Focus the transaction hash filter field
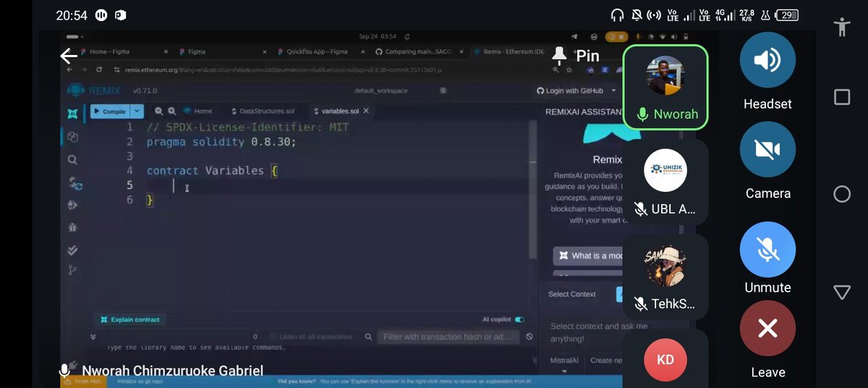 coord(449,337)
